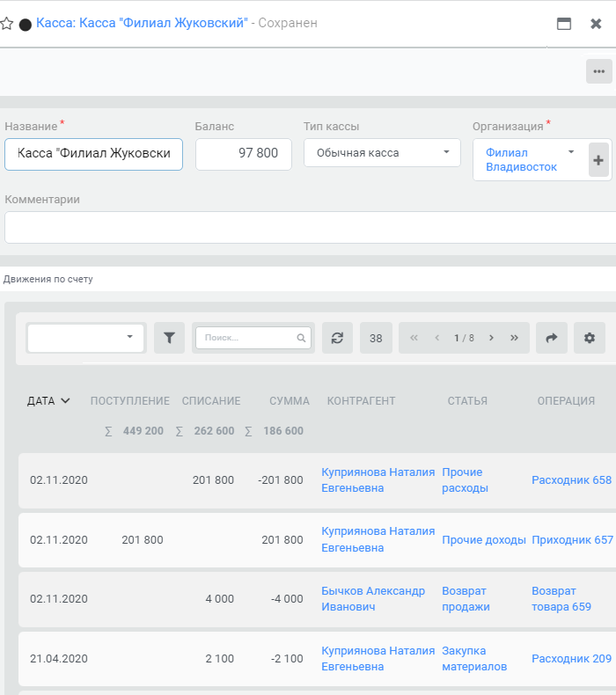Click the income total 449 200
616x695 pixels.
tap(143, 431)
